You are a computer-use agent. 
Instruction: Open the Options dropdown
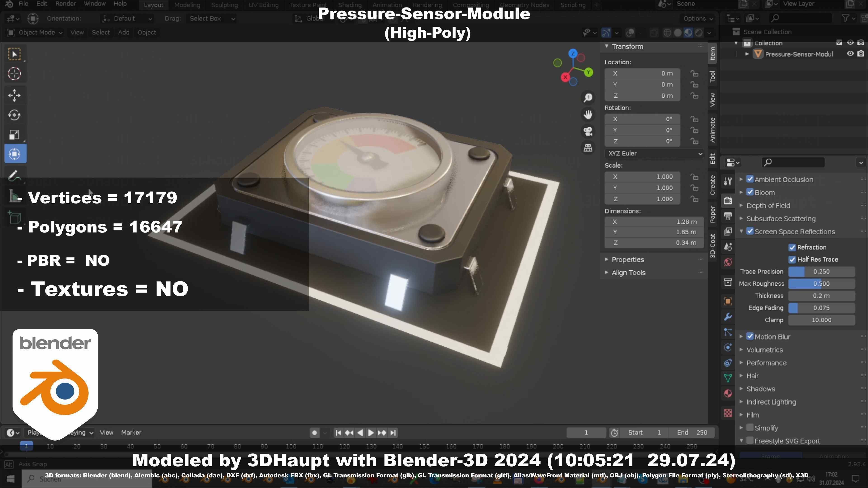click(x=698, y=19)
